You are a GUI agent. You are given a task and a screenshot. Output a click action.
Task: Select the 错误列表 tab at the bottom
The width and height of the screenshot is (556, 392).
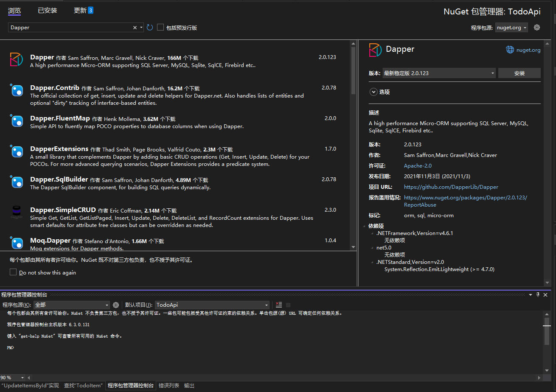[x=169, y=386]
